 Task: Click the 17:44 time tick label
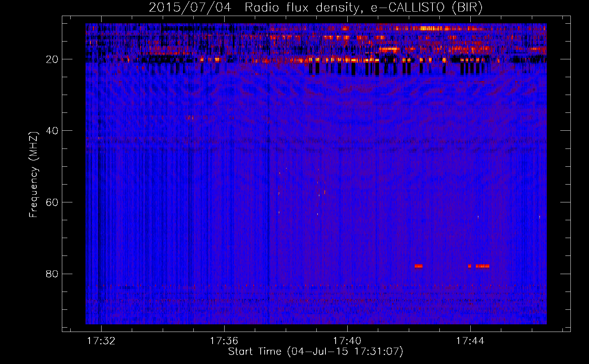(x=470, y=341)
